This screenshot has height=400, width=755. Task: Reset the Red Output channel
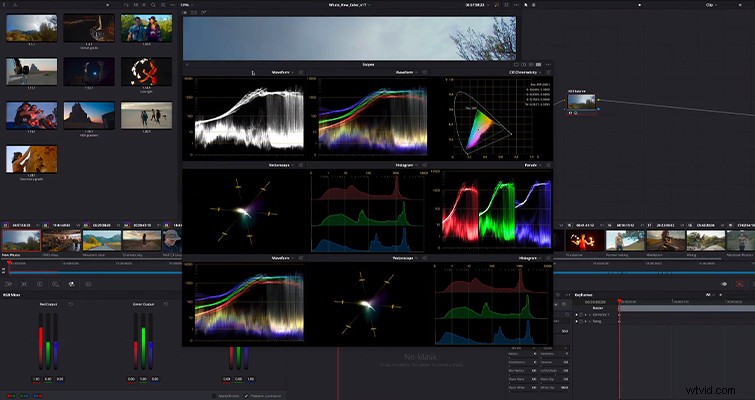click(x=71, y=304)
